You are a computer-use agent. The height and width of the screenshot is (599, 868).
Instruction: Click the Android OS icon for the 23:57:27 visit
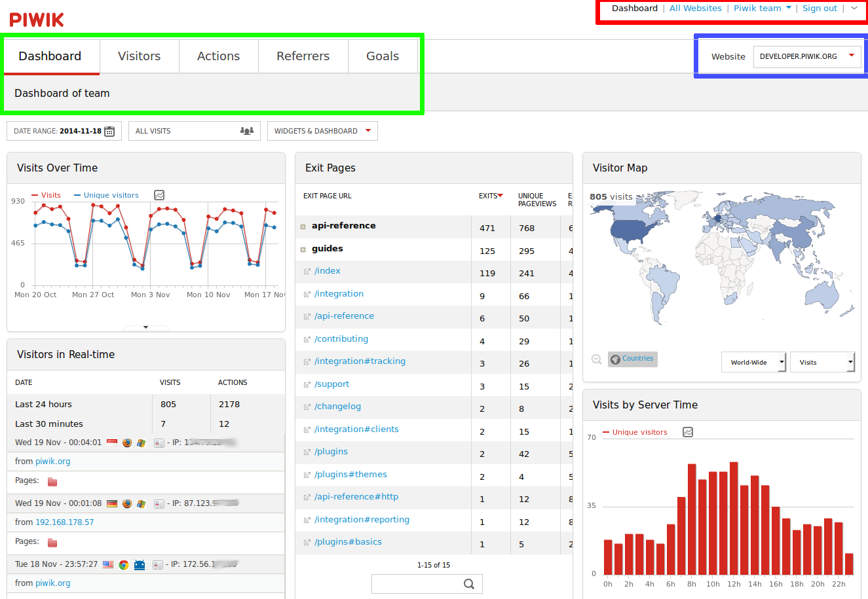pyautogui.click(x=140, y=565)
